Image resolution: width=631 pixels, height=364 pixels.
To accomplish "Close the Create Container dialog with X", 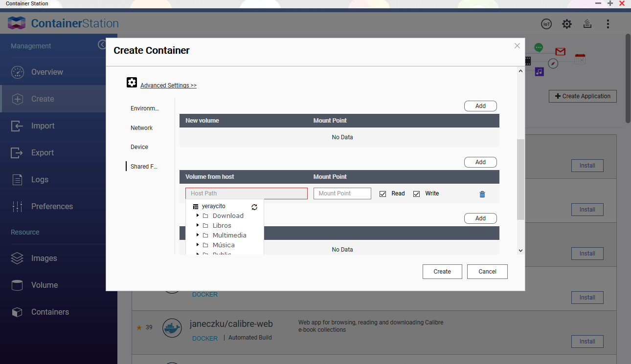I will (517, 46).
